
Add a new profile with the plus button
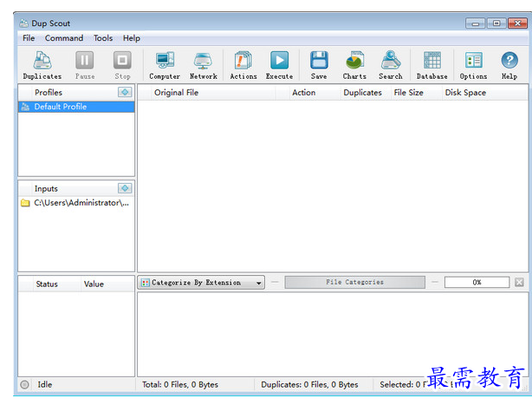(x=125, y=92)
